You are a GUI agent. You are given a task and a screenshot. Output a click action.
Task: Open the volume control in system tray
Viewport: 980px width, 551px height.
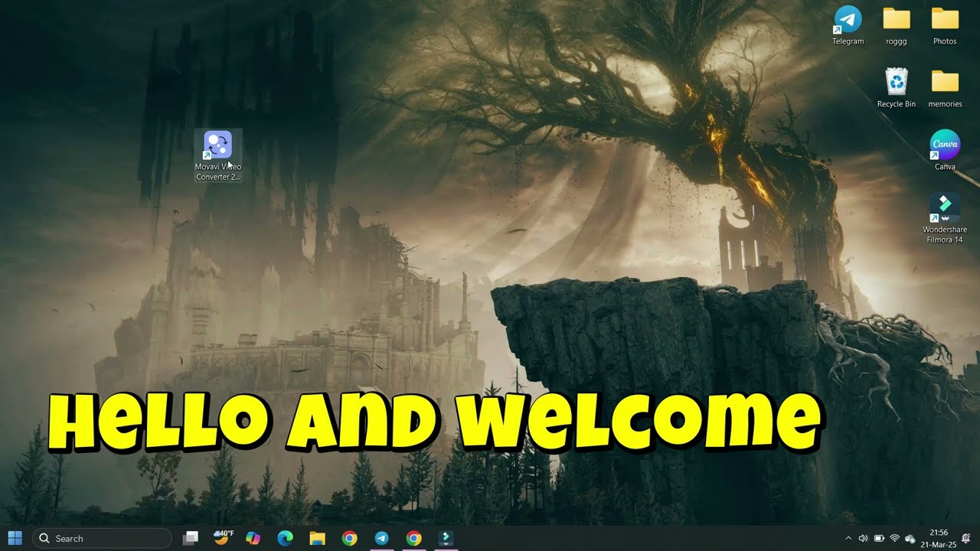point(863,539)
